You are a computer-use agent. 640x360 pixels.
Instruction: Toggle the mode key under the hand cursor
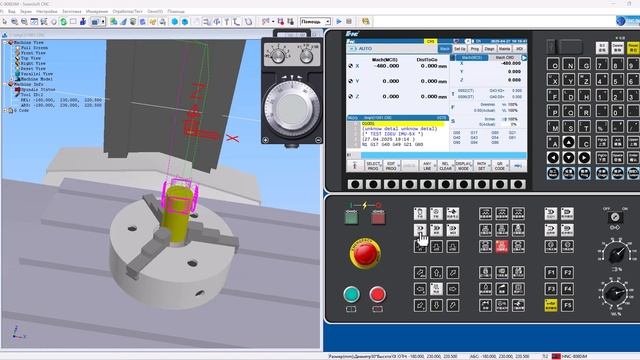(420, 230)
